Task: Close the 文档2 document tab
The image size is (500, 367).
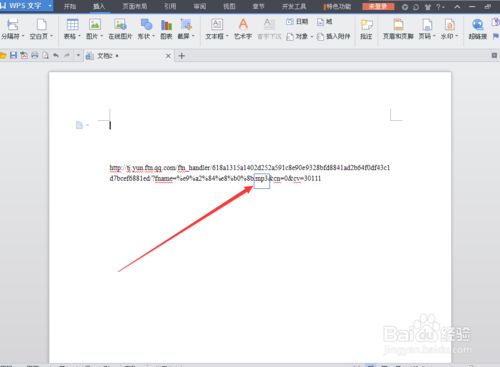Action: (168, 56)
